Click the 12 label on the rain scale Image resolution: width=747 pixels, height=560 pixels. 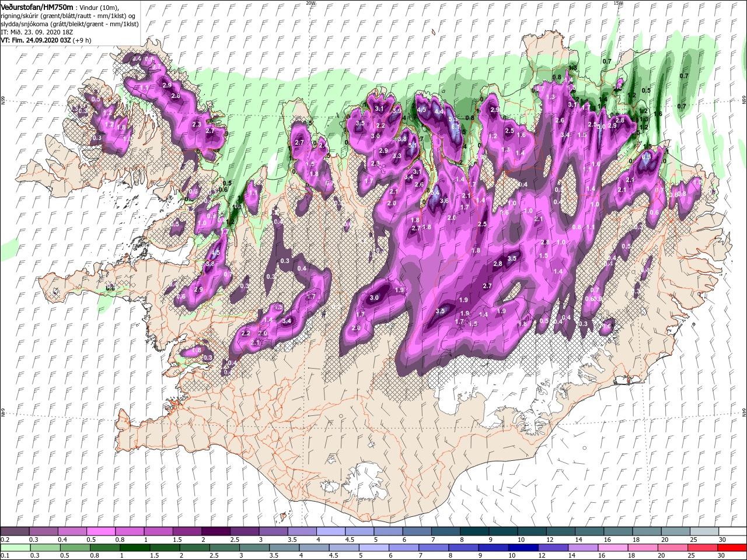(x=542, y=555)
